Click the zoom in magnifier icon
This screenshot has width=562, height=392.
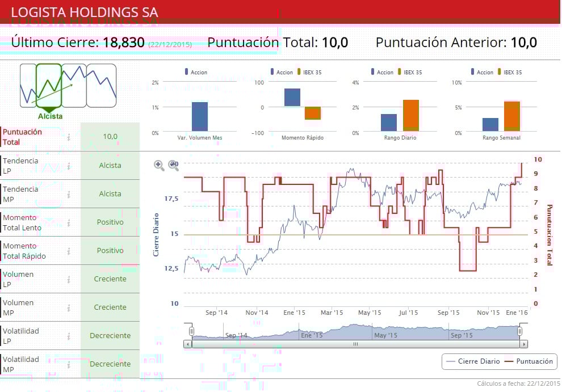[x=159, y=165]
